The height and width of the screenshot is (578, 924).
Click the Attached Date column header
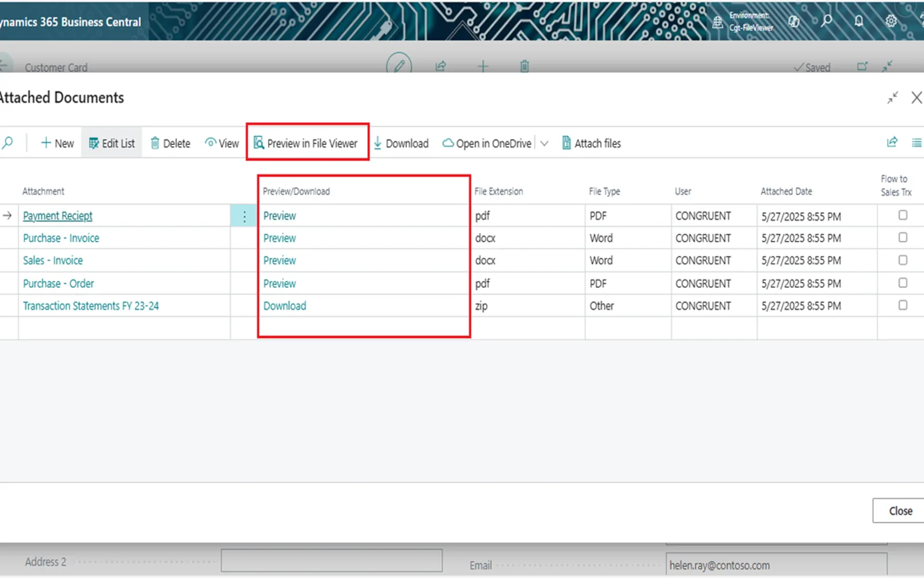pyautogui.click(x=786, y=191)
